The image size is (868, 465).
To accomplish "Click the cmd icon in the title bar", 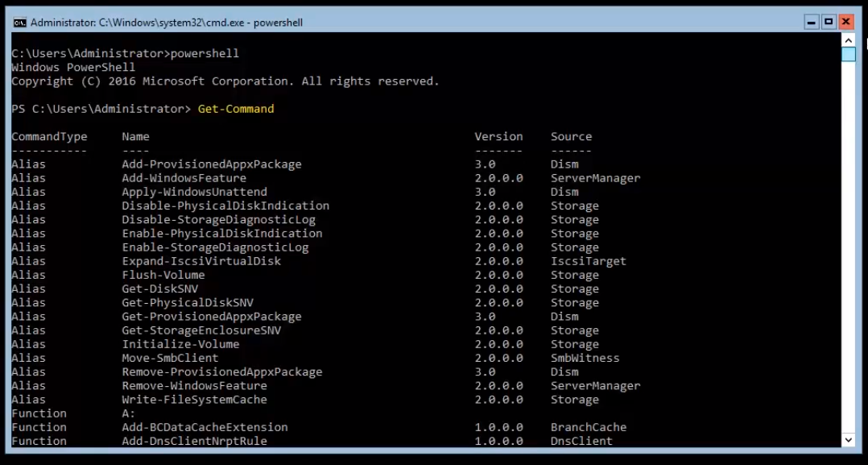I will 19,23.
